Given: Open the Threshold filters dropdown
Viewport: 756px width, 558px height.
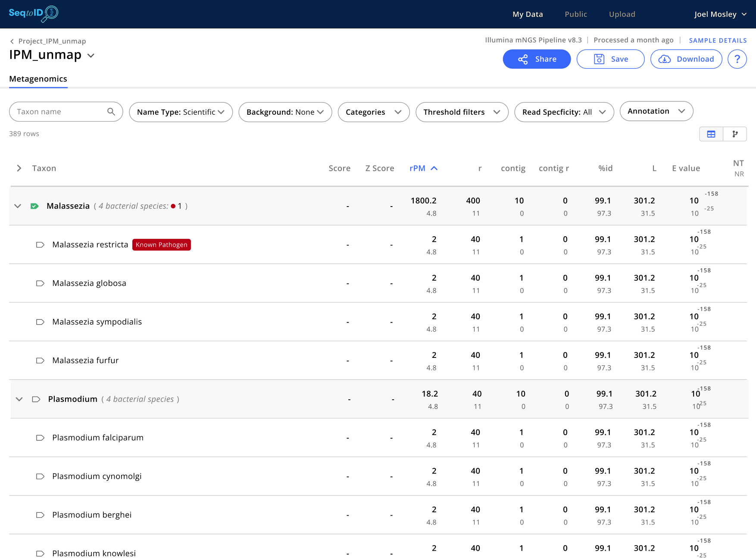Looking at the screenshot, I should 462,112.
